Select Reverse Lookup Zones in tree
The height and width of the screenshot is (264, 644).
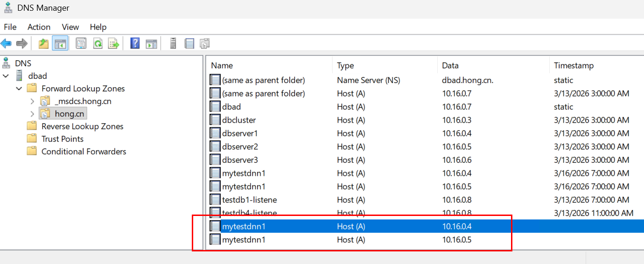click(x=82, y=126)
